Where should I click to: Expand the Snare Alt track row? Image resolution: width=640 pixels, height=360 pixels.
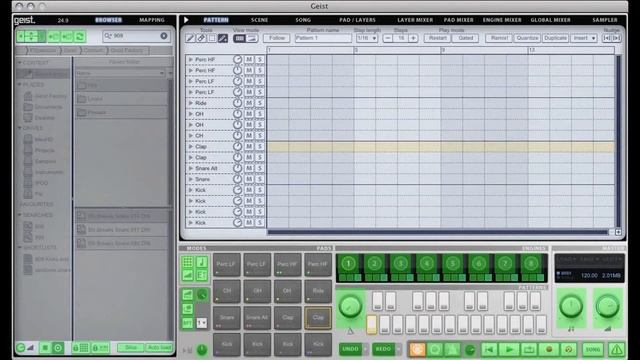pyautogui.click(x=191, y=168)
